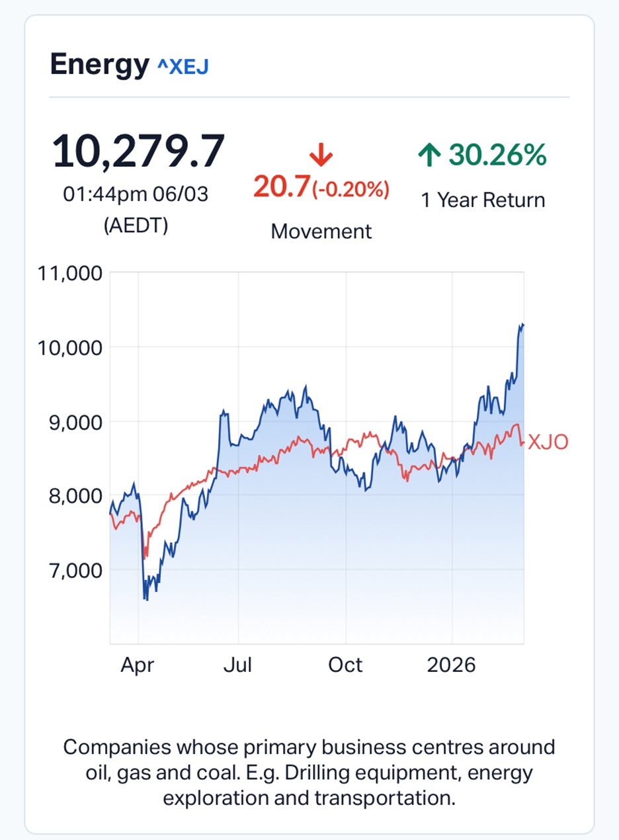
Task: Click the red down arrow movement icon
Action: [321, 157]
